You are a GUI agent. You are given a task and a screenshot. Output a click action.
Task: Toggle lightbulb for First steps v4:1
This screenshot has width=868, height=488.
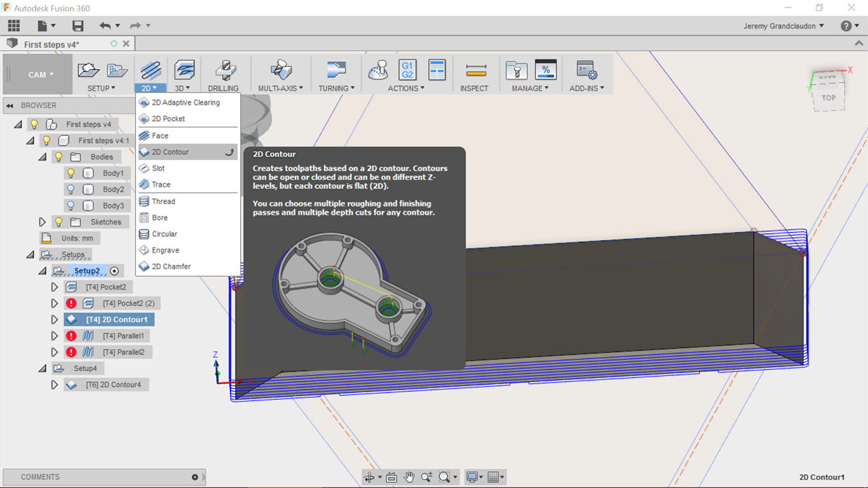click(46, 140)
